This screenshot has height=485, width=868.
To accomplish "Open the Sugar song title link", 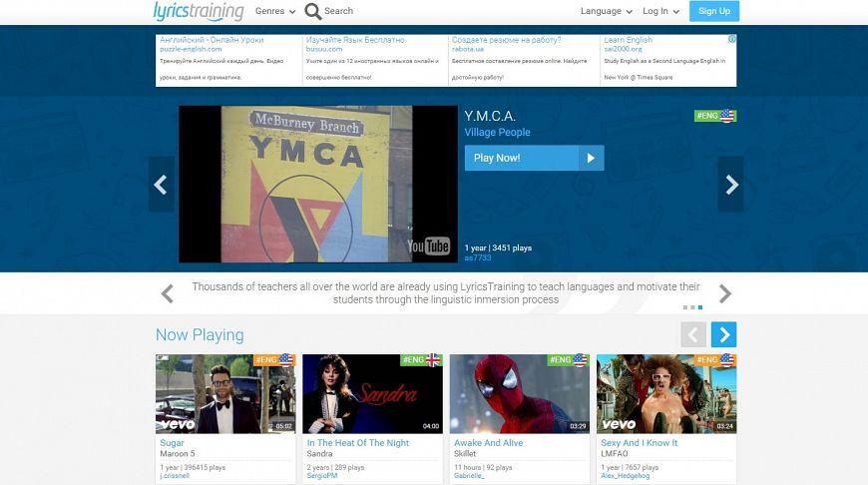I will coord(173,443).
